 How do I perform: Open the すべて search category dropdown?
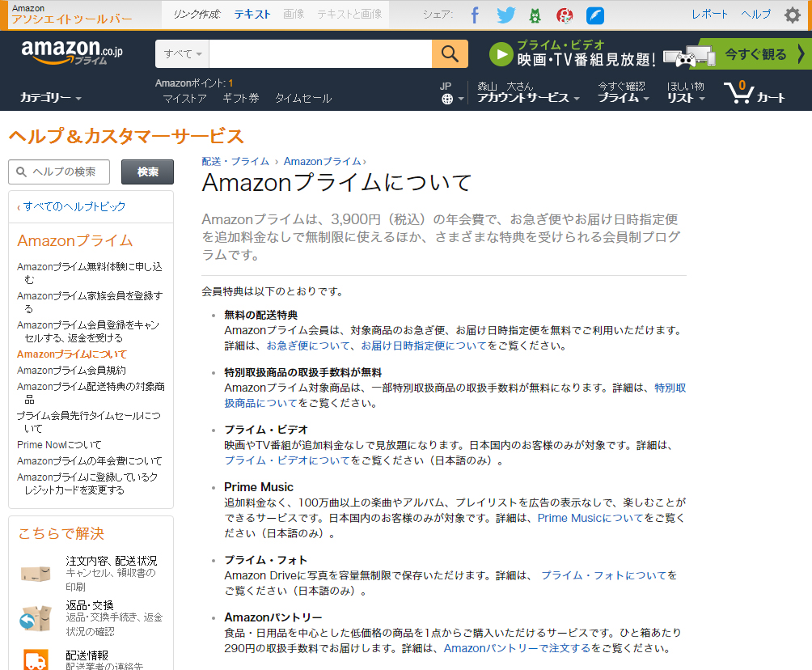(180, 53)
